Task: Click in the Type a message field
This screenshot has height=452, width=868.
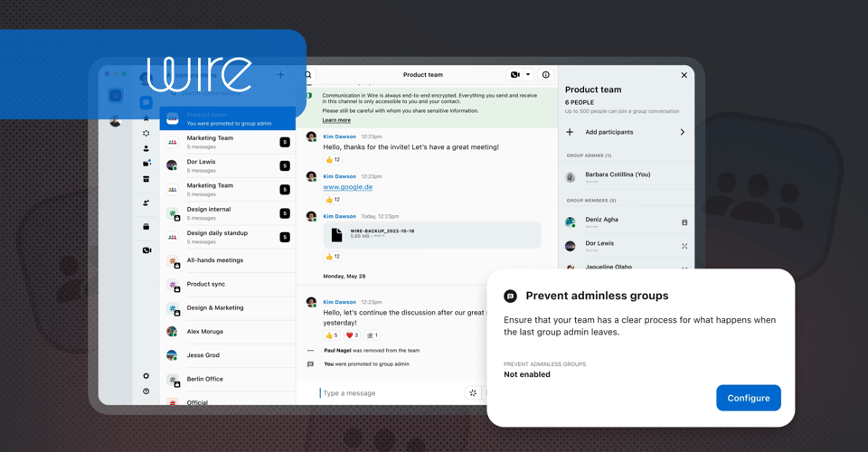Action: coord(391,393)
